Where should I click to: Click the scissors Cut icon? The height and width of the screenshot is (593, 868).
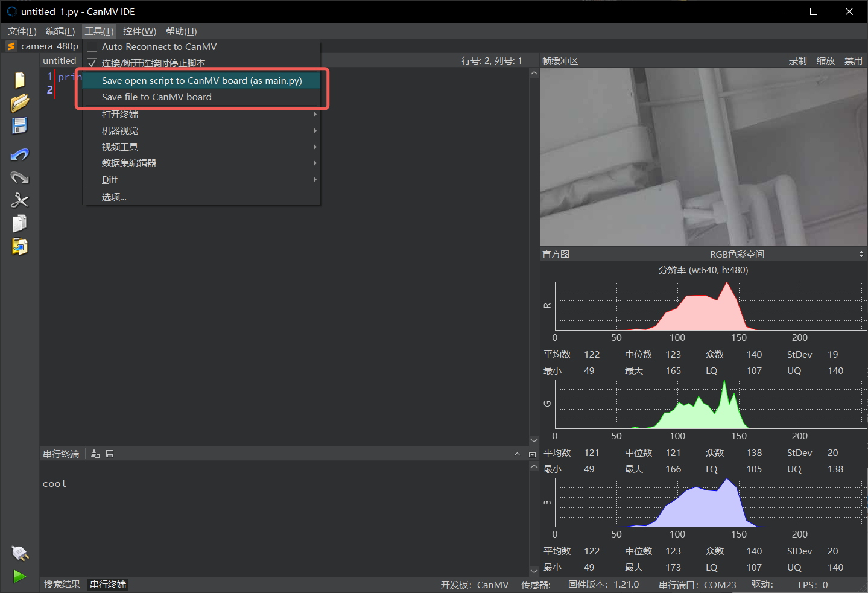coord(19,200)
